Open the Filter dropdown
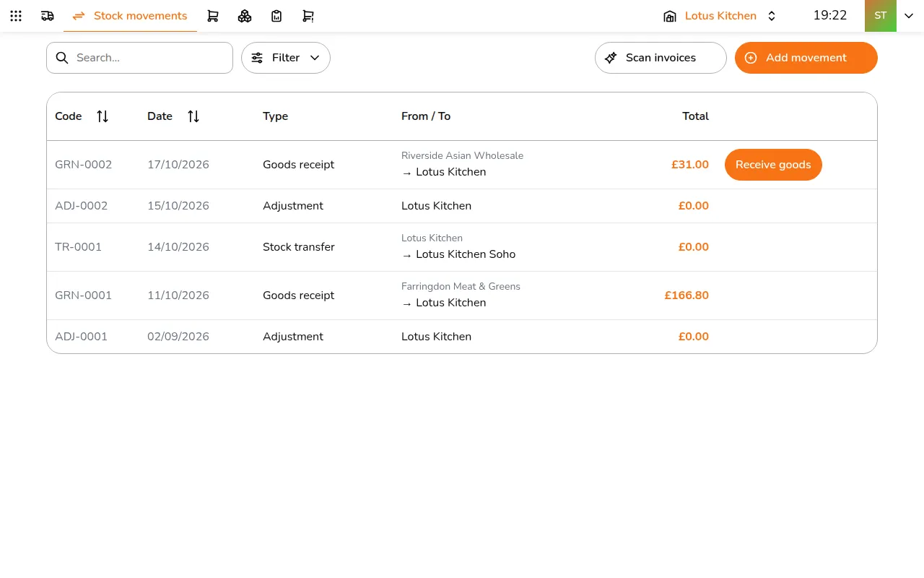Viewport: 924px width, 578px height. (286, 58)
